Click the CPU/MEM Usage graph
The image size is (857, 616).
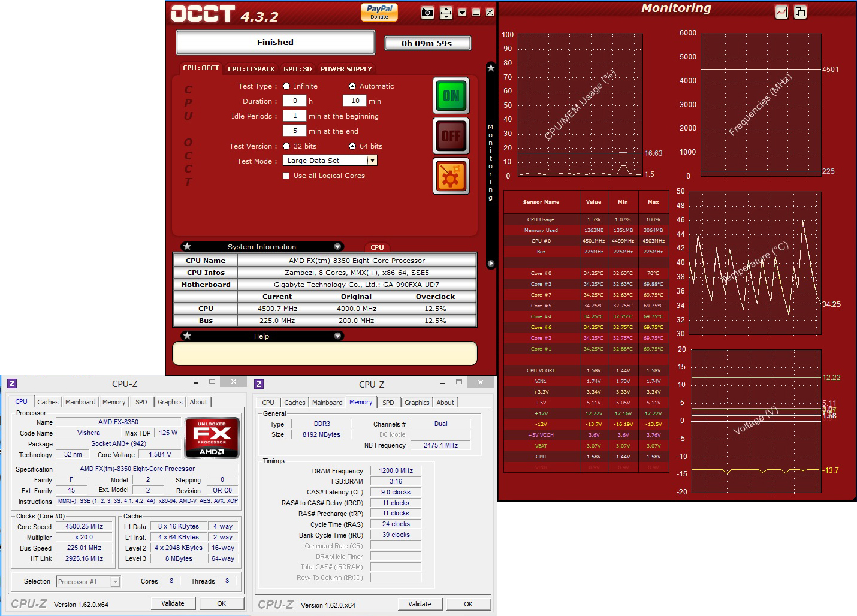pos(580,105)
